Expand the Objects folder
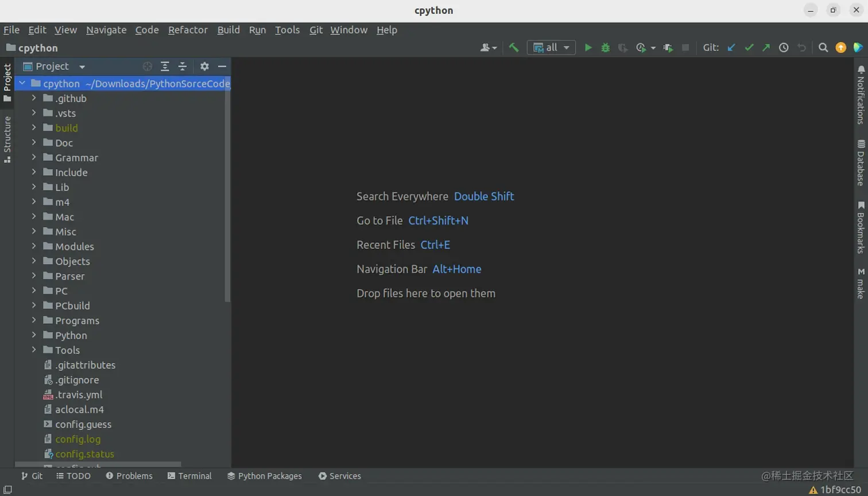 click(x=34, y=261)
